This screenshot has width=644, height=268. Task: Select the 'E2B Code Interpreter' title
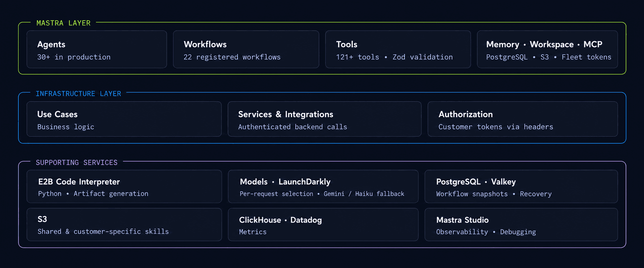[79, 182]
